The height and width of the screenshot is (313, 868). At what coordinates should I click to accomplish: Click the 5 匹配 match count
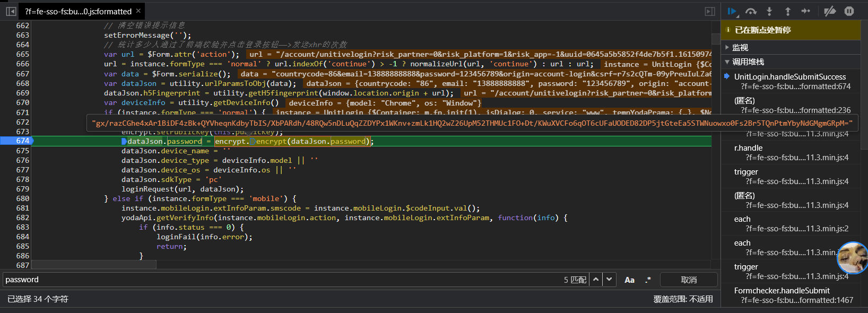pyautogui.click(x=575, y=280)
